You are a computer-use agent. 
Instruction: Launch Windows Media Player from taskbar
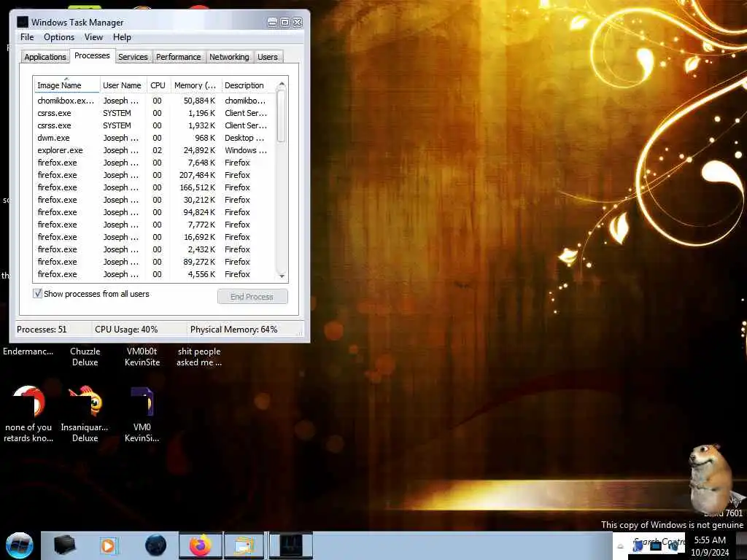point(108,545)
